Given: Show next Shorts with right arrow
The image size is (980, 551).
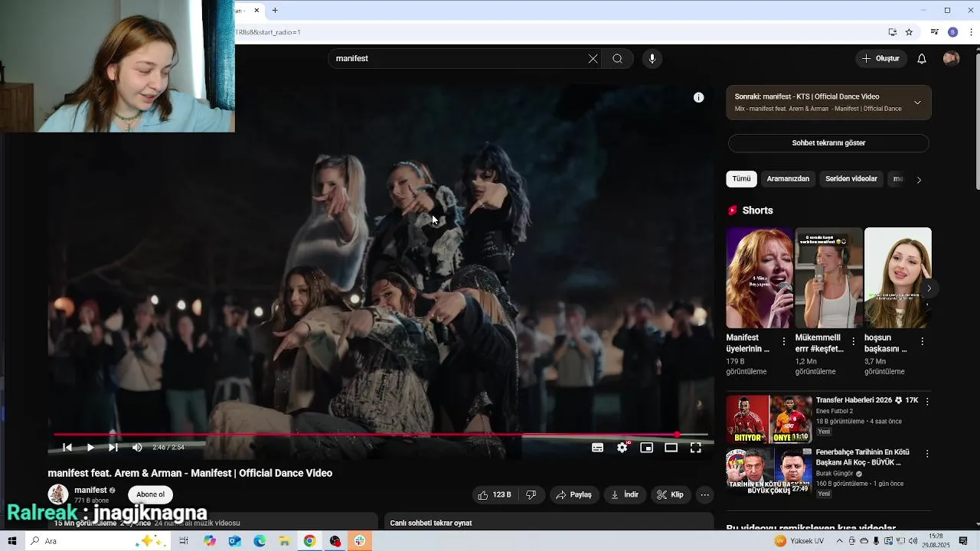Looking at the screenshot, I should pyautogui.click(x=929, y=289).
